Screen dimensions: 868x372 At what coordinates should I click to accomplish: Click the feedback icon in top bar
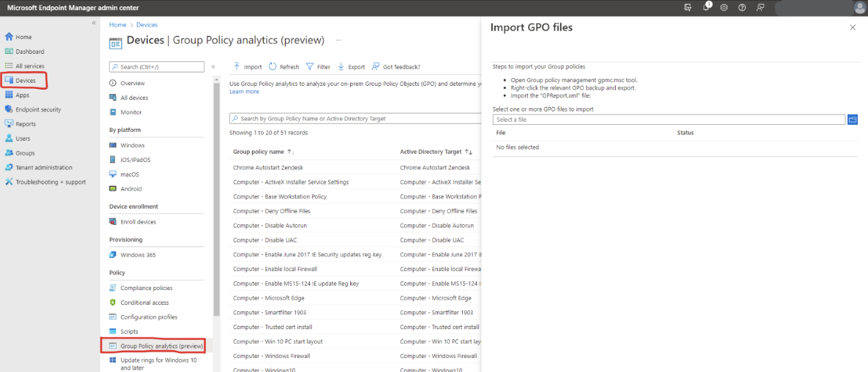click(x=760, y=8)
